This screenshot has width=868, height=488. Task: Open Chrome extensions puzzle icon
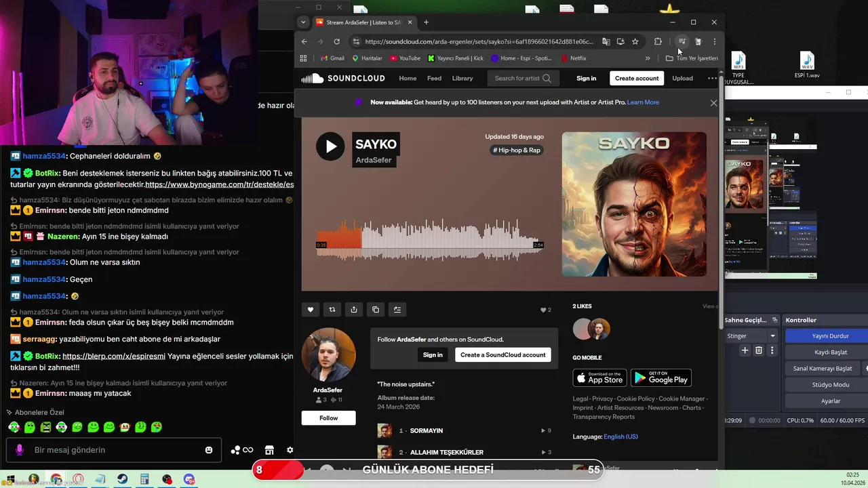point(658,41)
